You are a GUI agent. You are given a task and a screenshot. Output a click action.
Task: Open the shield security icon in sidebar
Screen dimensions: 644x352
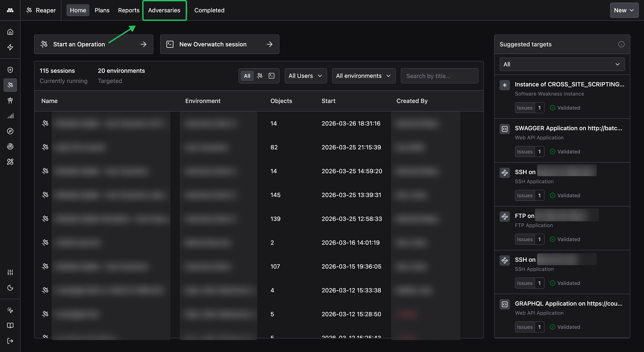10,70
